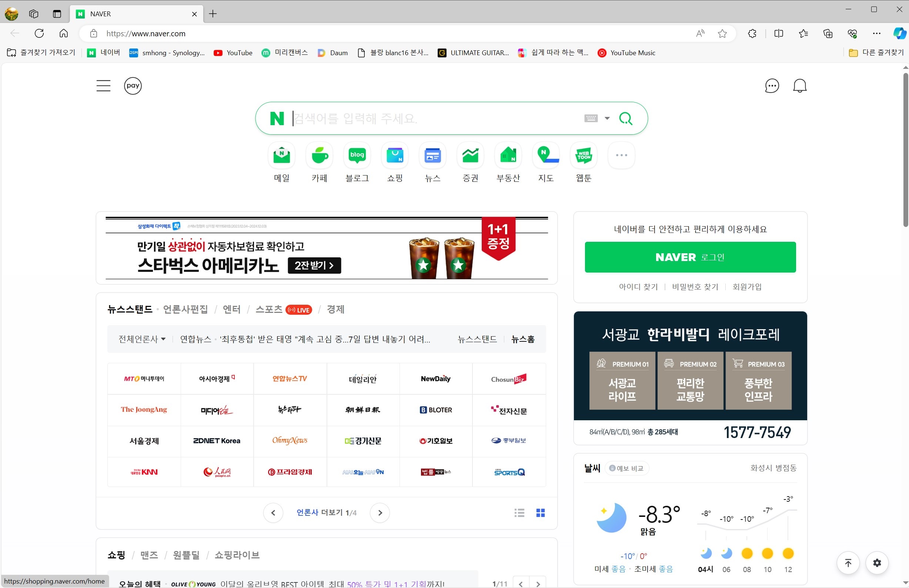
Task: Open the ZDNET Korea press logo
Action: (217, 441)
